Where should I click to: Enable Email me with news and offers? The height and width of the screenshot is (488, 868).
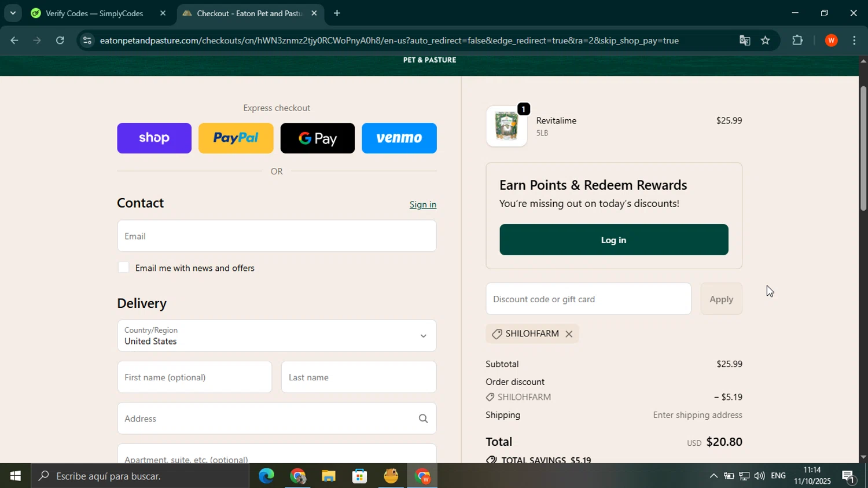click(x=123, y=267)
